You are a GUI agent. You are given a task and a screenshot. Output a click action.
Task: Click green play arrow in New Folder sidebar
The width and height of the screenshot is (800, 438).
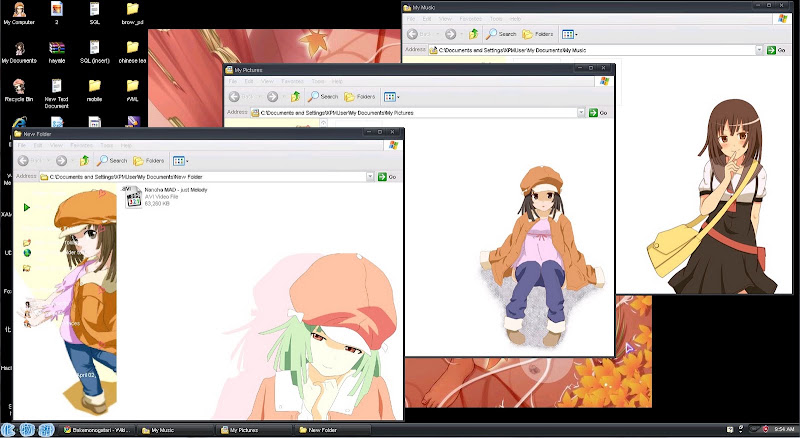(x=27, y=207)
